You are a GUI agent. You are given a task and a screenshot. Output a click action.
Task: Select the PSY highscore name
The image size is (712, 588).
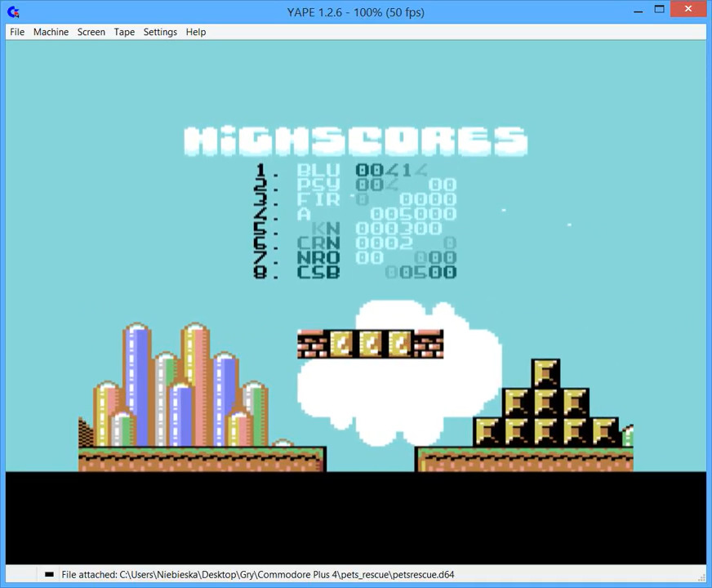coord(318,185)
